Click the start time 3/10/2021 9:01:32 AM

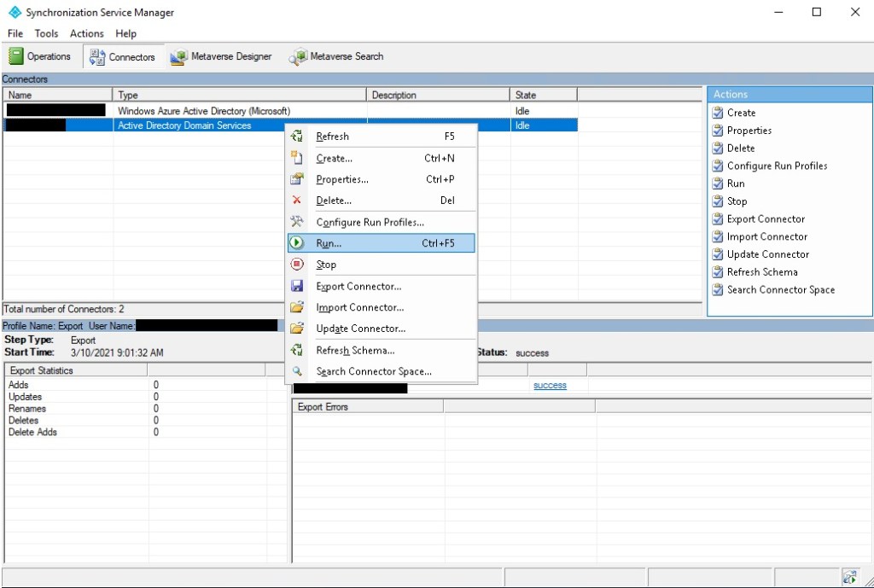pyautogui.click(x=117, y=352)
